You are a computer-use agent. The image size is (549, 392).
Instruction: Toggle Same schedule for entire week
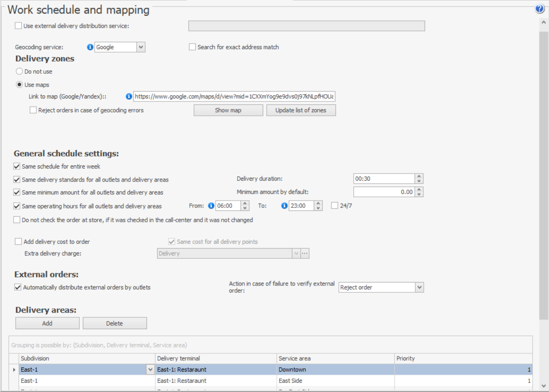(17, 166)
